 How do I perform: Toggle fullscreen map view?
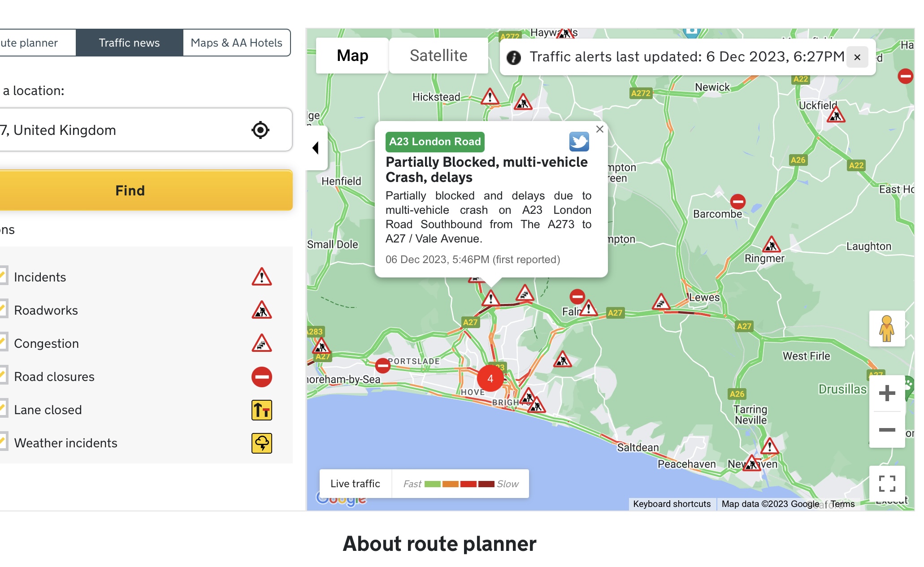[887, 484]
